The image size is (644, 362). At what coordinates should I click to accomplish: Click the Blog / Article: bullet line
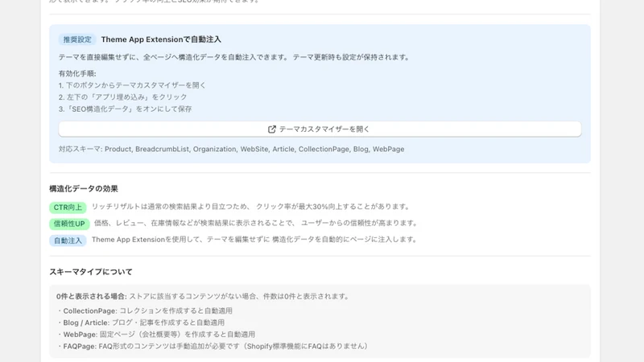[141, 323]
